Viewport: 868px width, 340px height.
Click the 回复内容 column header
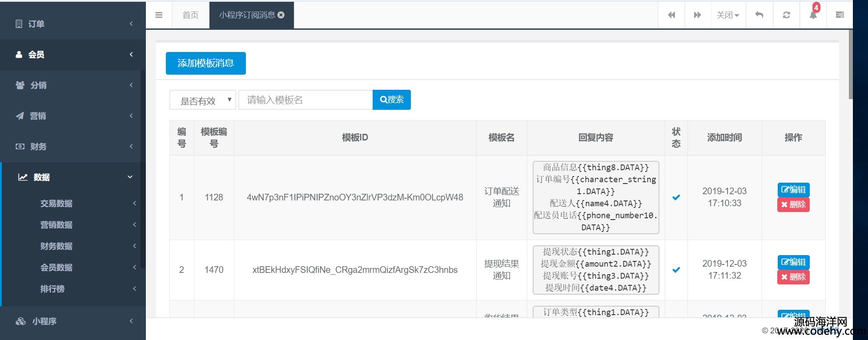pos(596,138)
